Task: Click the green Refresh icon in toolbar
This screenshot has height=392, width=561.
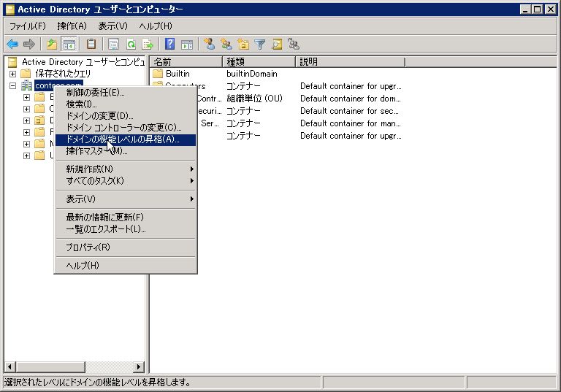Action: click(131, 45)
